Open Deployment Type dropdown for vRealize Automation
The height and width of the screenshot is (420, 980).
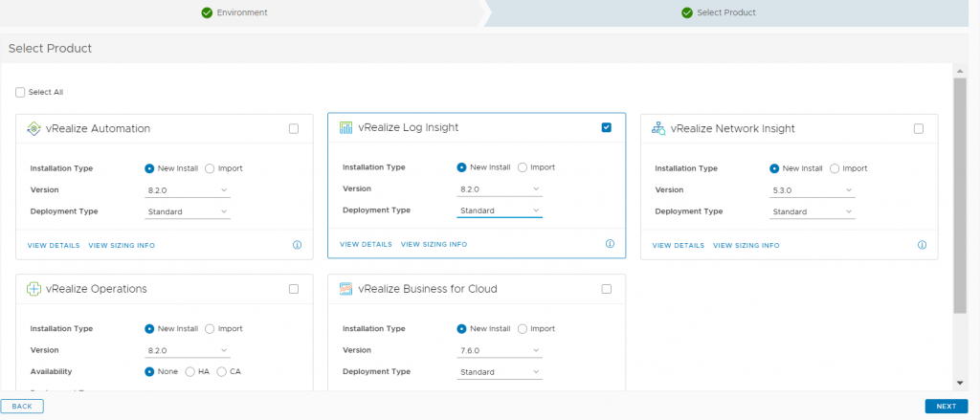pos(188,211)
